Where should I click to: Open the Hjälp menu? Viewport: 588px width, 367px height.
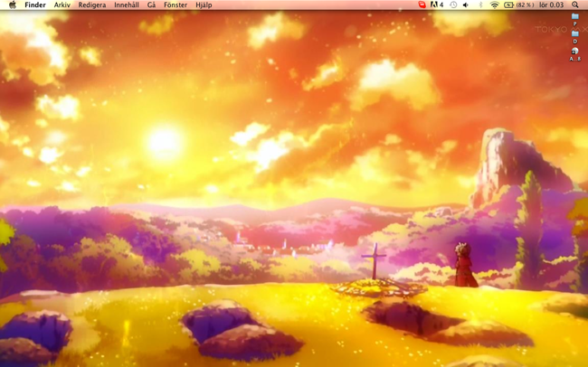(204, 5)
